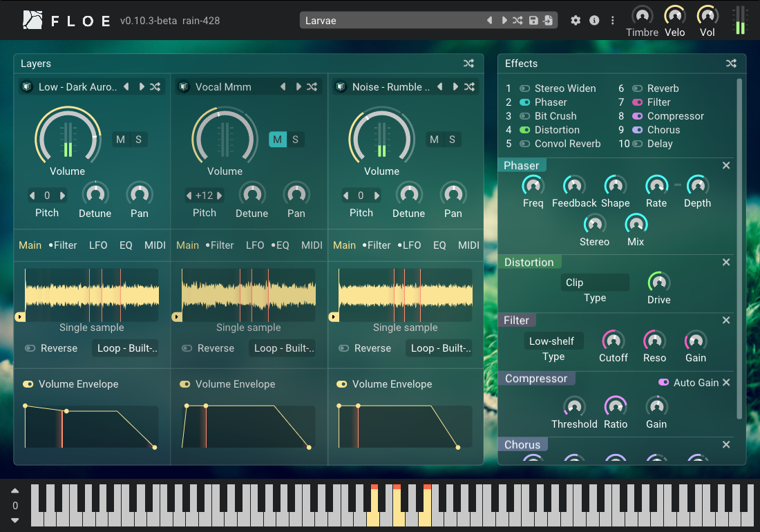The width and height of the screenshot is (760, 532).
Task: Open MIDI tab of Vocal Mmm layer
Action: pyautogui.click(x=312, y=245)
